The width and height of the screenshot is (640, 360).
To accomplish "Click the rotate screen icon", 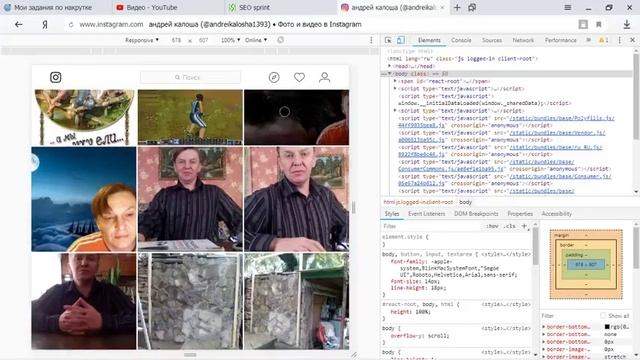I will pos(280,40).
